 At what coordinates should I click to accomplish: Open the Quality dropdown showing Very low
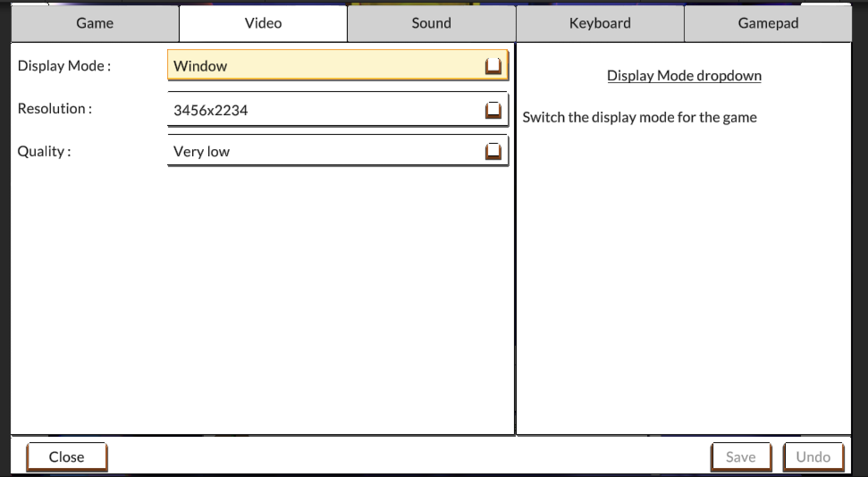coord(326,151)
